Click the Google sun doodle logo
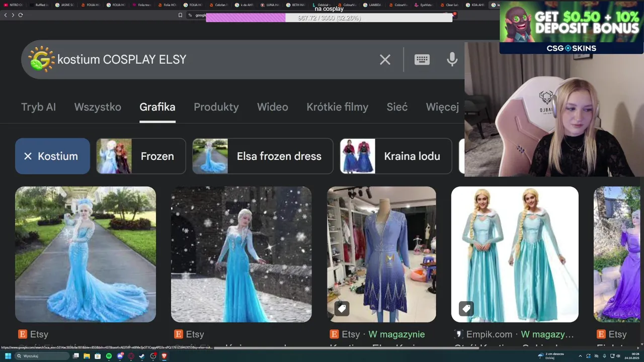The width and height of the screenshot is (644, 362). [41, 59]
